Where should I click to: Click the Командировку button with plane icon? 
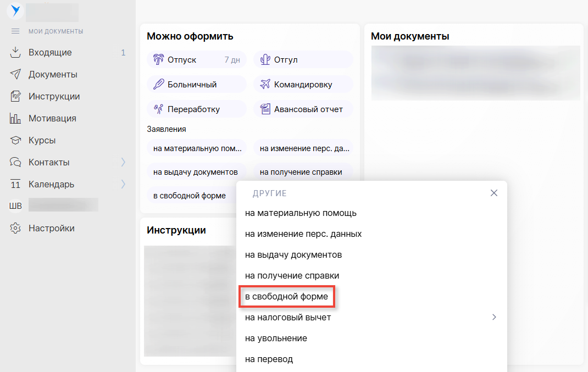[x=303, y=85]
